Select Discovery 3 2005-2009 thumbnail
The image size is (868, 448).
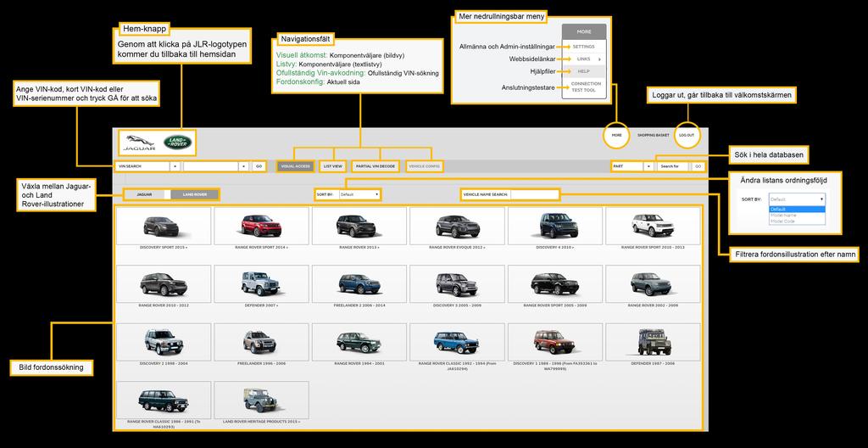click(x=457, y=284)
